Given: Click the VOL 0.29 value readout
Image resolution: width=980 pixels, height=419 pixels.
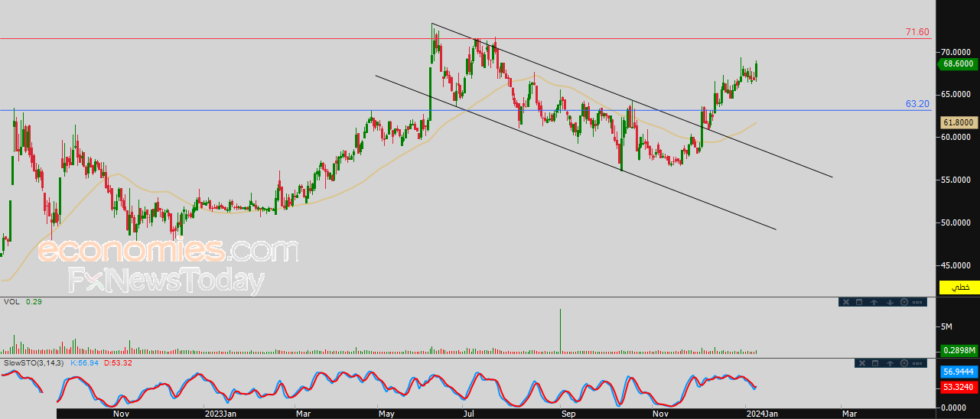Looking at the screenshot, I should tap(34, 302).
